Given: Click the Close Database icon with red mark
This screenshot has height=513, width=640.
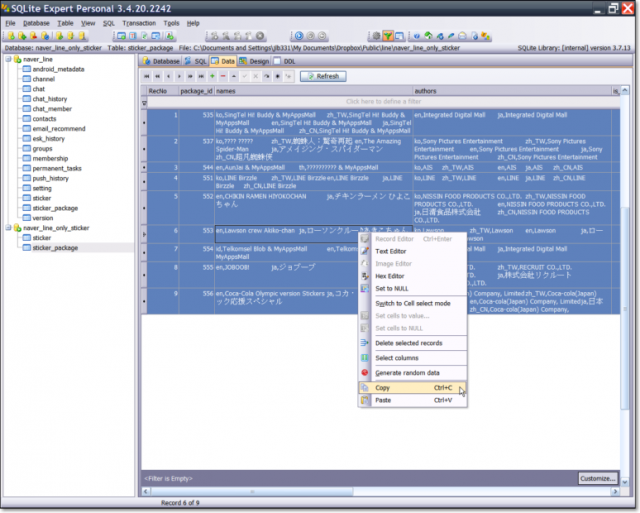Looking at the screenshot, I should coord(33,36).
